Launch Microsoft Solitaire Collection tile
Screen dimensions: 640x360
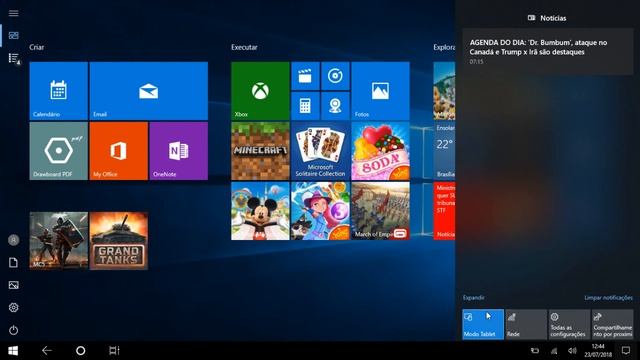click(320, 151)
